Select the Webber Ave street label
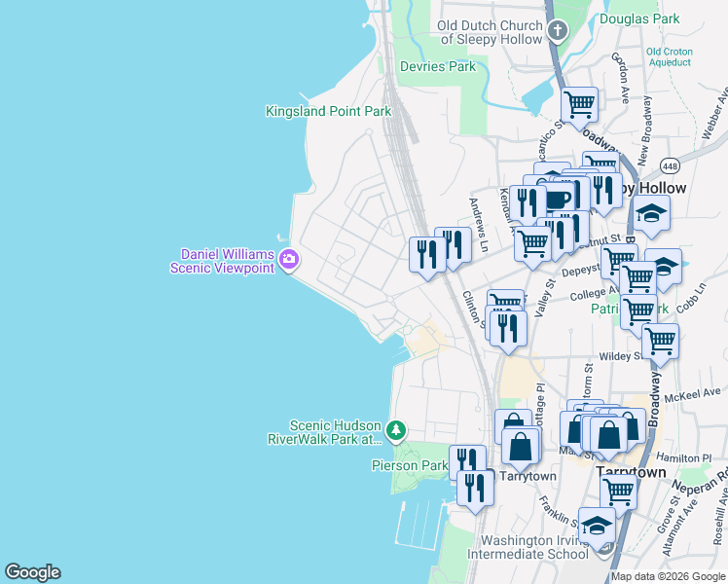 point(715,113)
